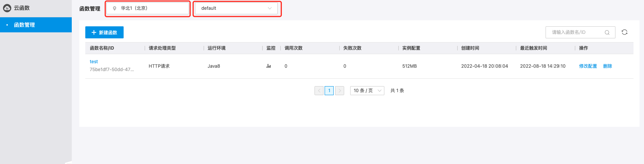Go to the next page arrow
644x164 pixels.
340,91
